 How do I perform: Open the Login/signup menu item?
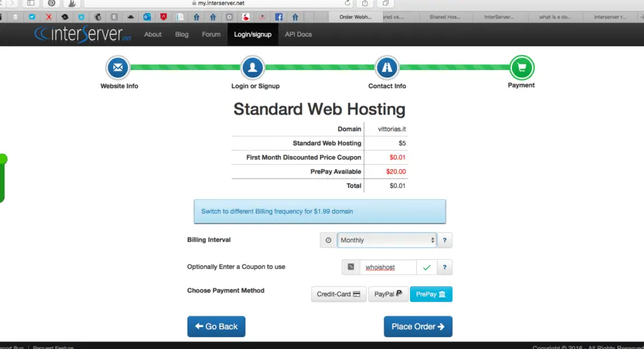(253, 35)
